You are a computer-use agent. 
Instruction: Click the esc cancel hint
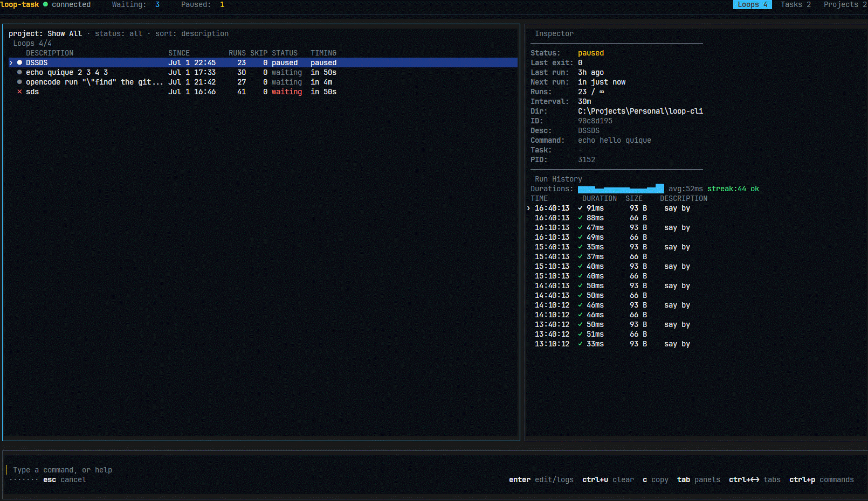pos(65,479)
